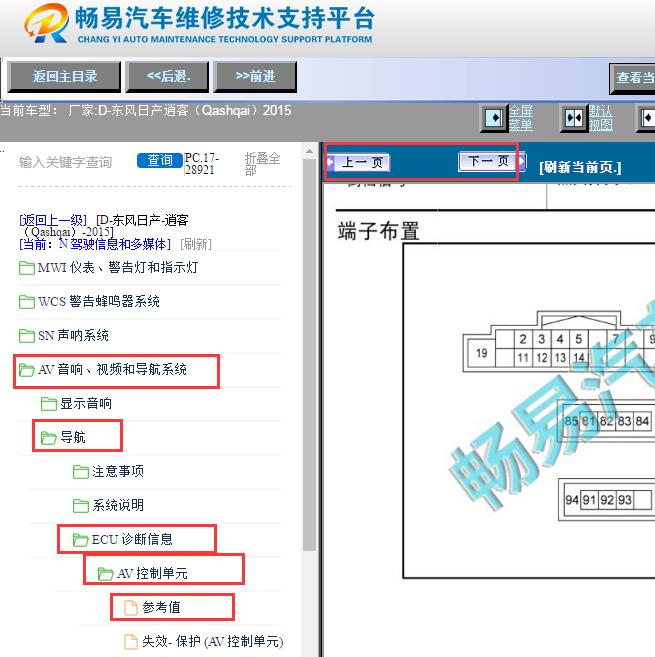Open the 全屏菜单 link text
This screenshot has height=657, width=655.
pyautogui.click(x=521, y=118)
